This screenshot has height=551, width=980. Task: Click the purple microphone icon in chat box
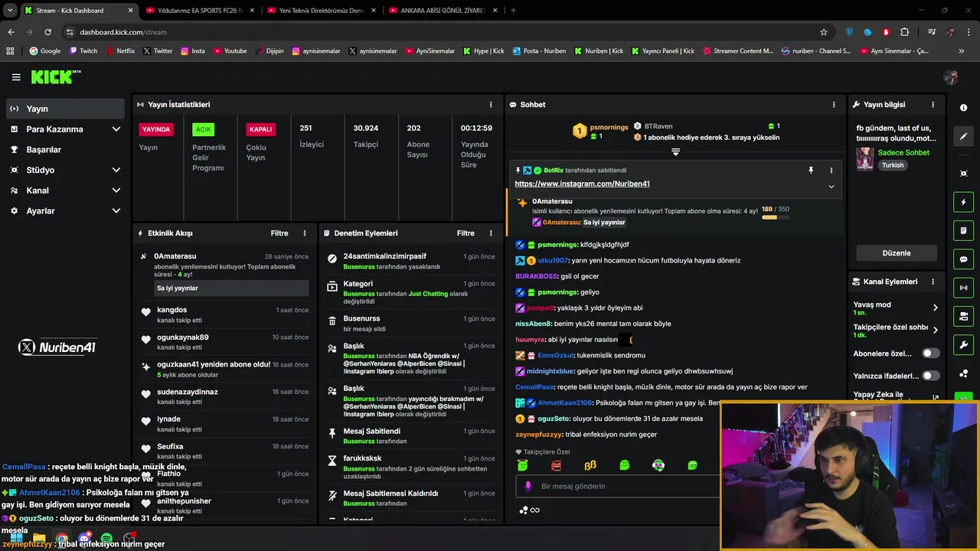528,486
